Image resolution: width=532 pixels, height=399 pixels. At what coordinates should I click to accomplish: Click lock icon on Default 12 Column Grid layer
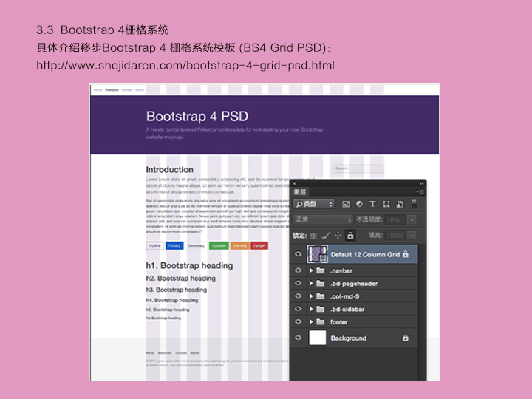pyautogui.click(x=406, y=253)
